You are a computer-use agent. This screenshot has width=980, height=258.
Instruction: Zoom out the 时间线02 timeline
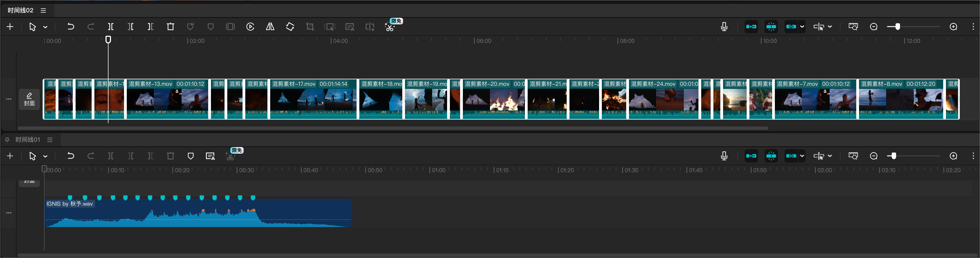(874, 27)
